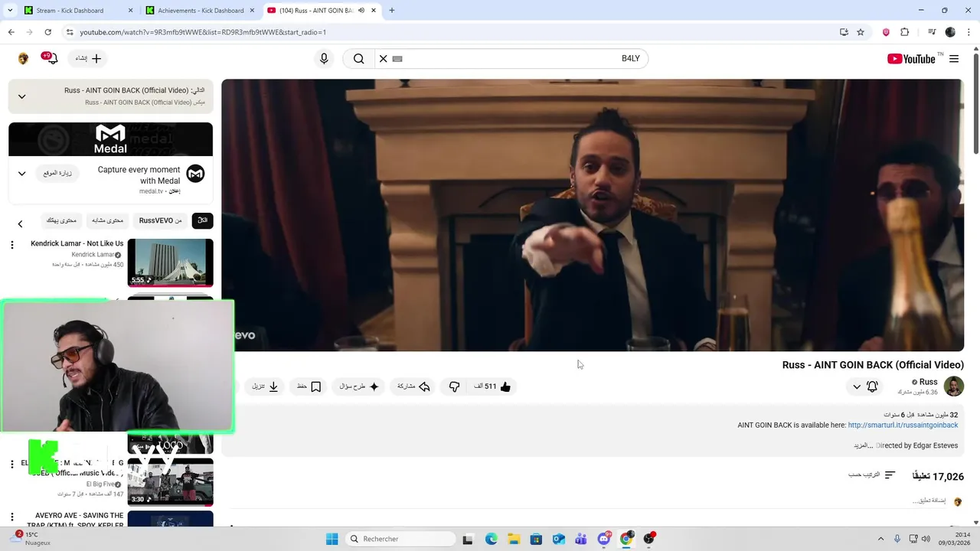Show hidden system tray icons
Viewport: 980px width, 551px height.
[x=880, y=539]
